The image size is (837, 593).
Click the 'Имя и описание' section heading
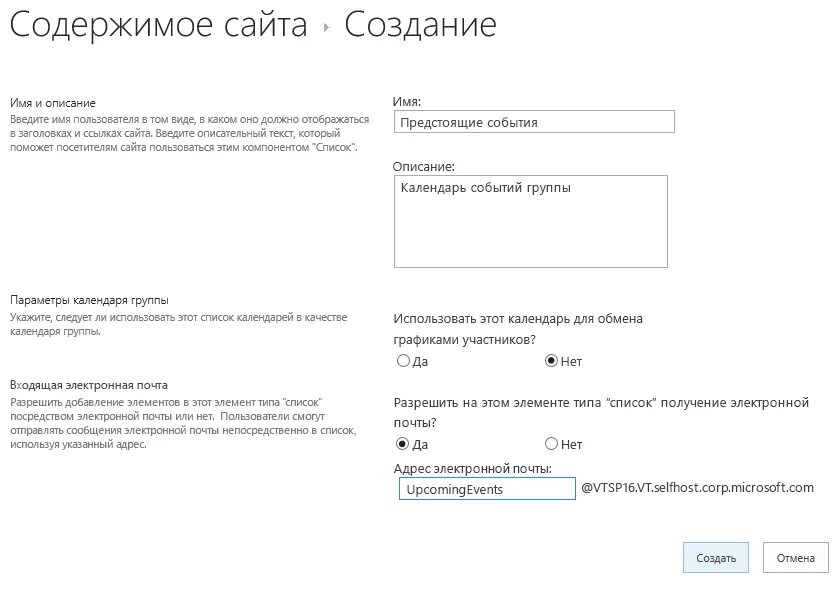tap(53, 103)
